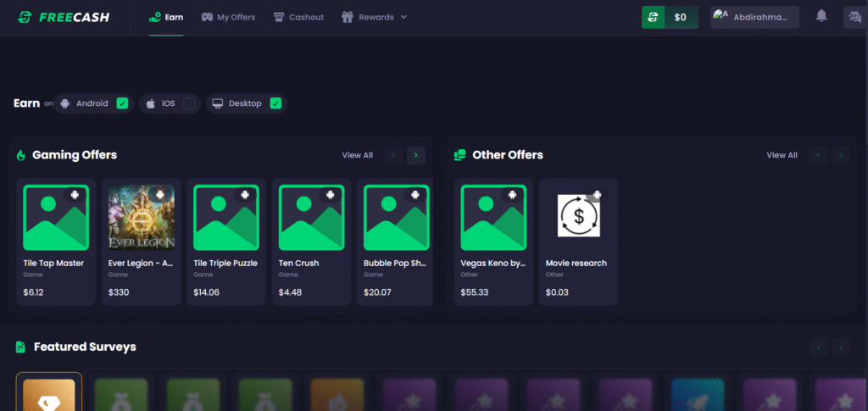This screenshot has width=868, height=411.
Task: Click Android badge on Ever Legion
Action: point(160,194)
